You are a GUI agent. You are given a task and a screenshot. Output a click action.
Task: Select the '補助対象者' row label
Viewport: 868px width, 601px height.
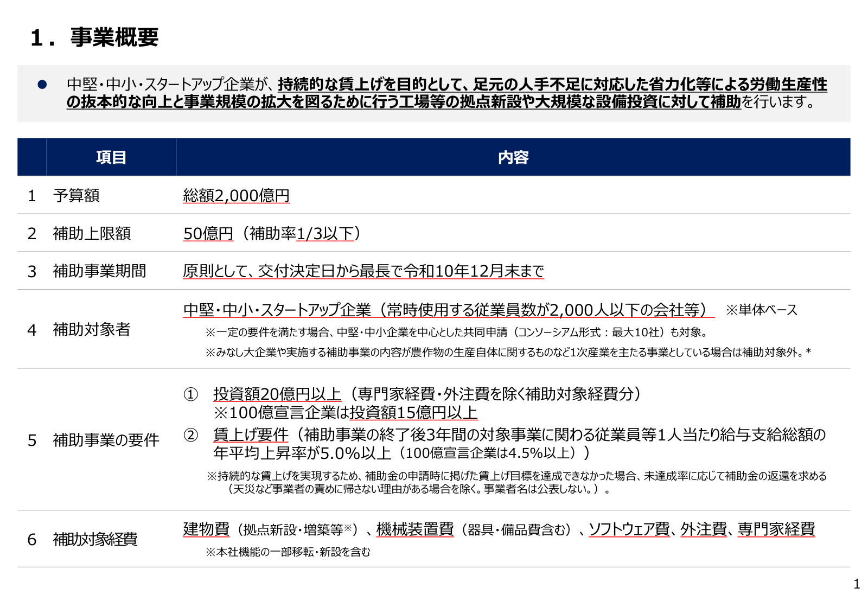92,329
